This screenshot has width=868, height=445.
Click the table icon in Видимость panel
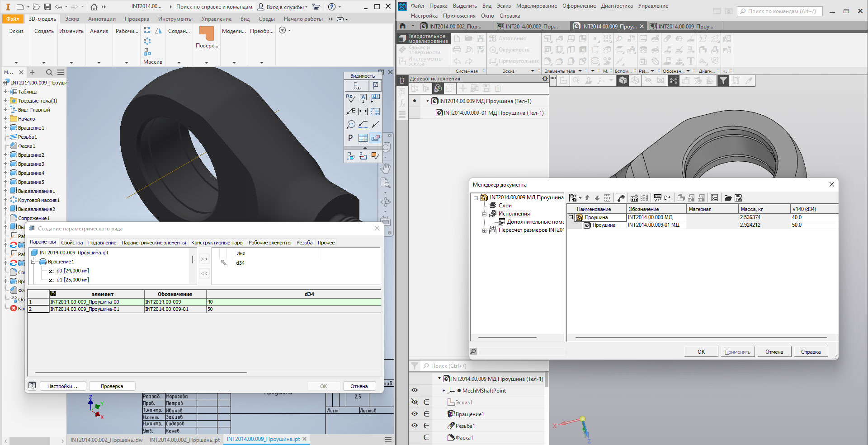(x=363, y=138)
